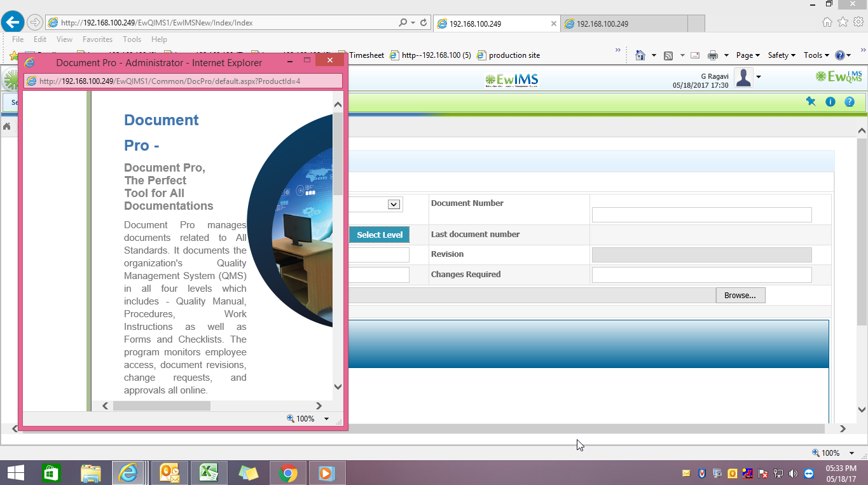
Task: Close the first 192.168.100.249 tab
Action: pos(553,24)
